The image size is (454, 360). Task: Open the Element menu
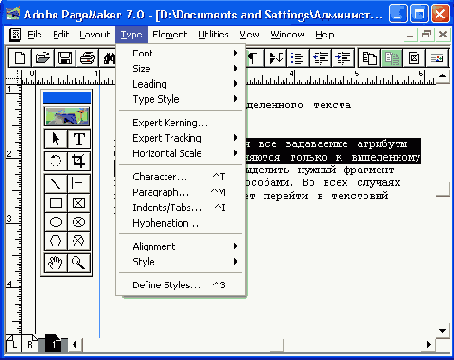tap(169, 34)
